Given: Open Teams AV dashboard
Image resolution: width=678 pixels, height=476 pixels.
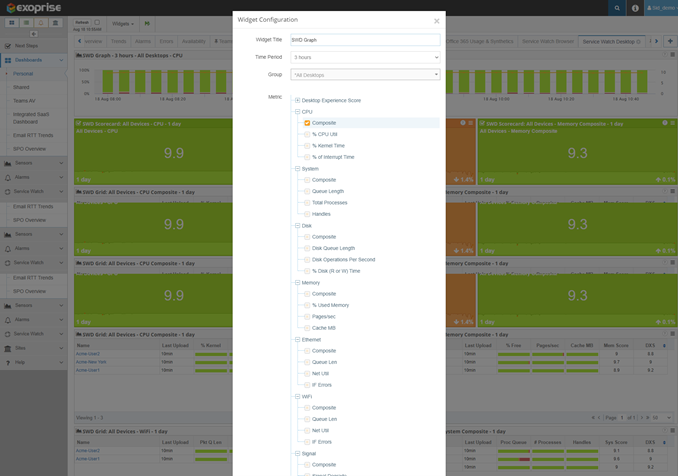Looking at the screenshot, I should click(x=24, y=101).
